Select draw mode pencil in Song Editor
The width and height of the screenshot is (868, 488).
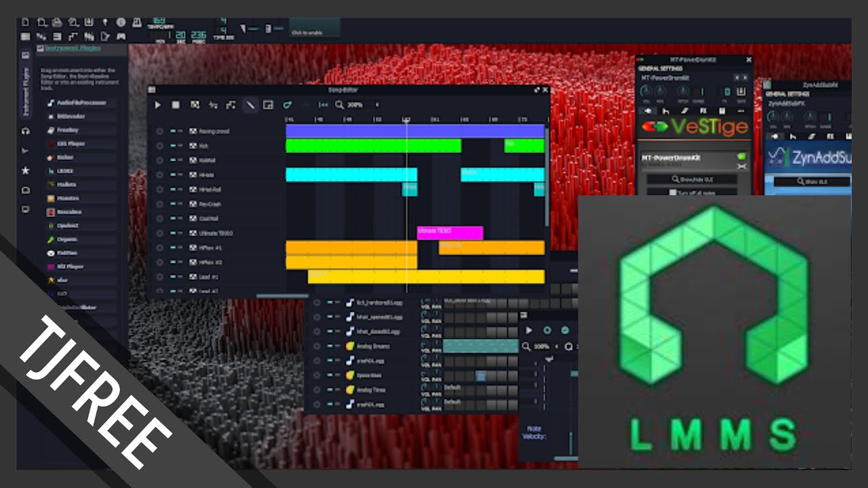click(250, 105)
